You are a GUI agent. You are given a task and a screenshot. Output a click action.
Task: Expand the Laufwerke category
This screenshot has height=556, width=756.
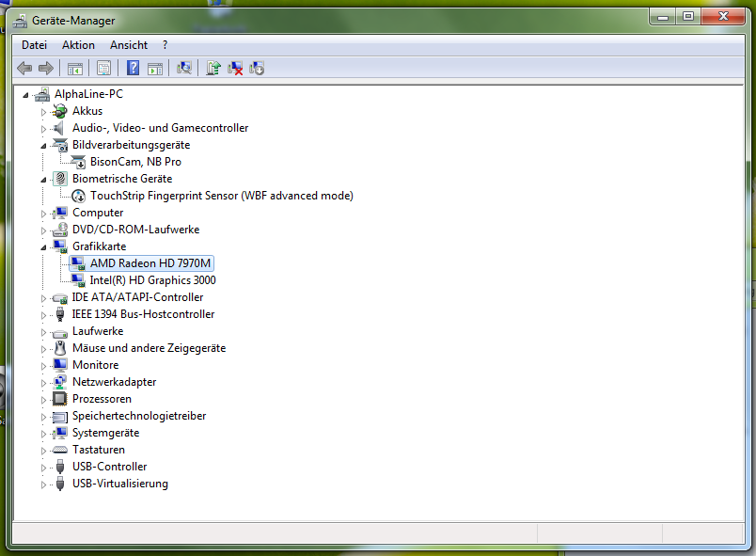43,332
